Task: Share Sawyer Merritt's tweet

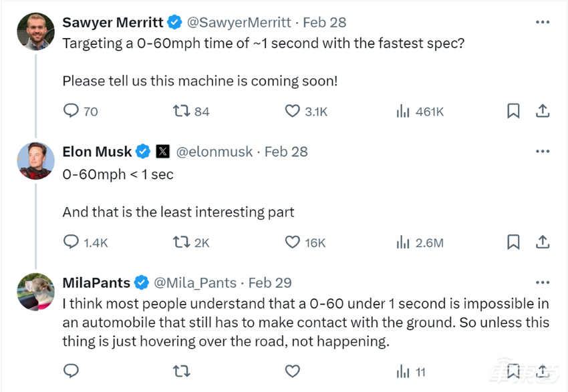Action: click(x=543, y=111)
